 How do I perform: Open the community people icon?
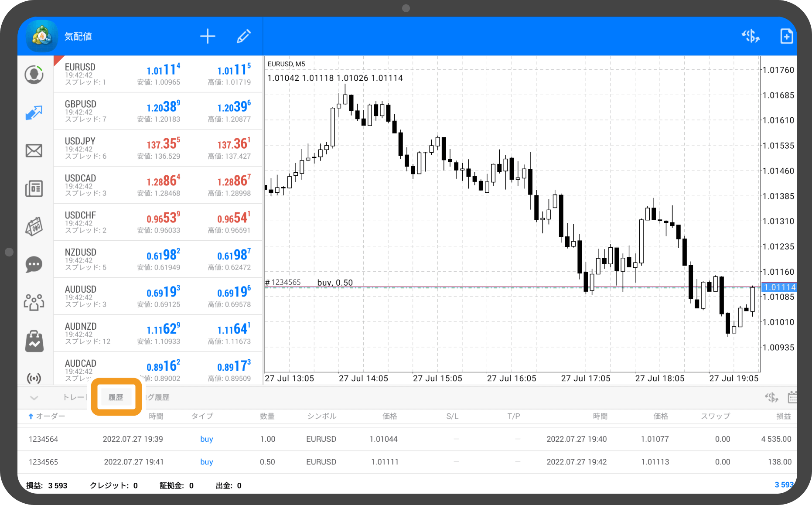point(34,302)
